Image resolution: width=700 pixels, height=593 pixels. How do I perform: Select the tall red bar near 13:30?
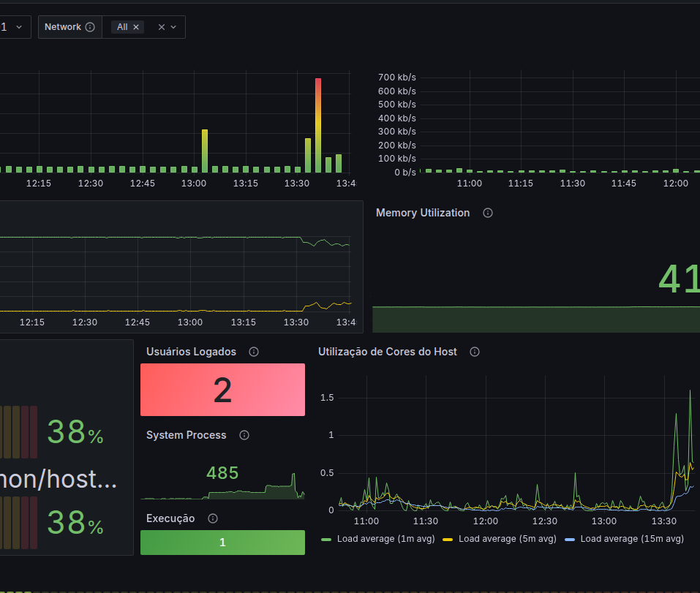tap(318, 125)
